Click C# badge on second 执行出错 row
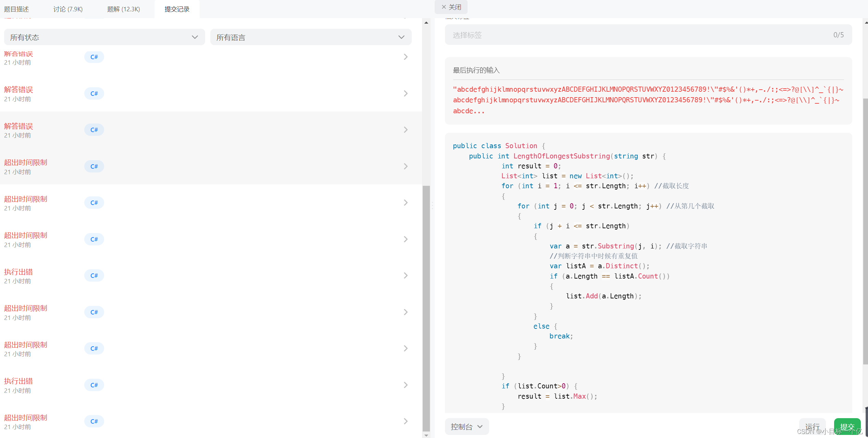 94,385
